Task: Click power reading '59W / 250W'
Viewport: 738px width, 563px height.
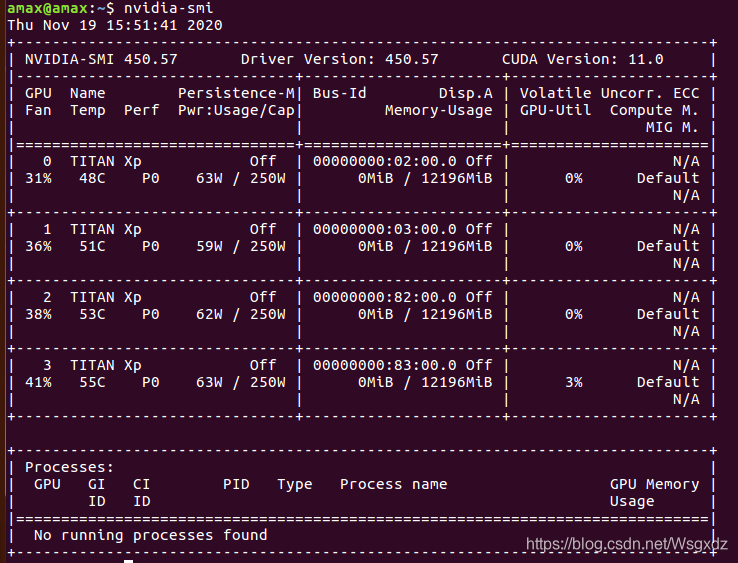Action: coord(241,246)
